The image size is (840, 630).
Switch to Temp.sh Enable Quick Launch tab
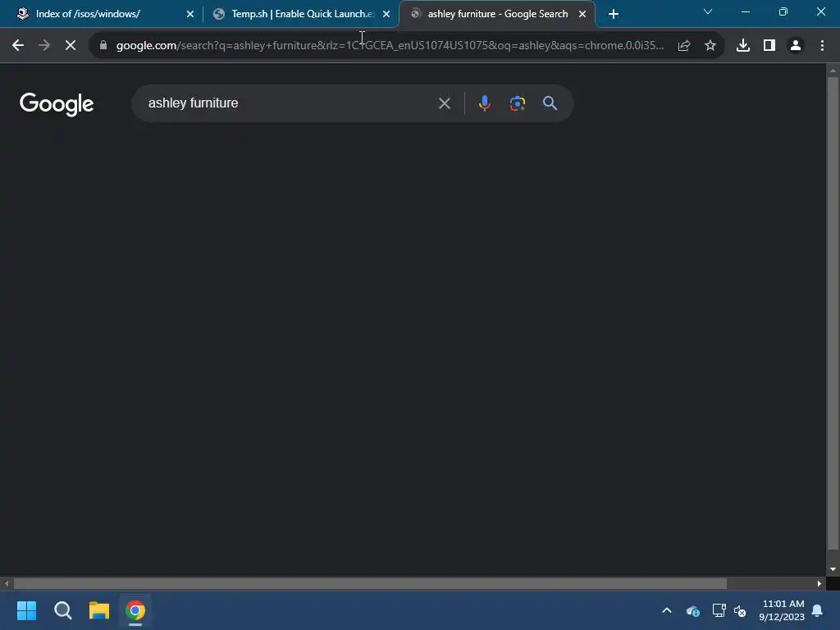[300, 14]
